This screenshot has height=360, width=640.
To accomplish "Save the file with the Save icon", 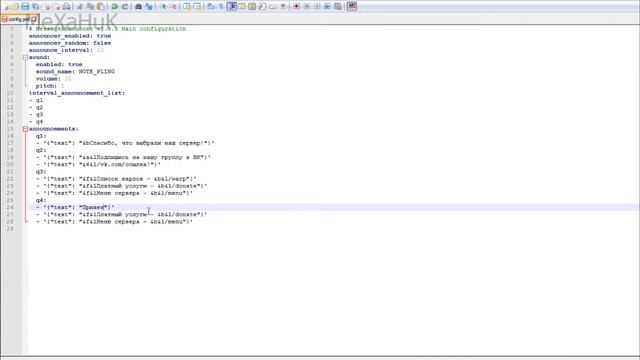I will 25,7.
